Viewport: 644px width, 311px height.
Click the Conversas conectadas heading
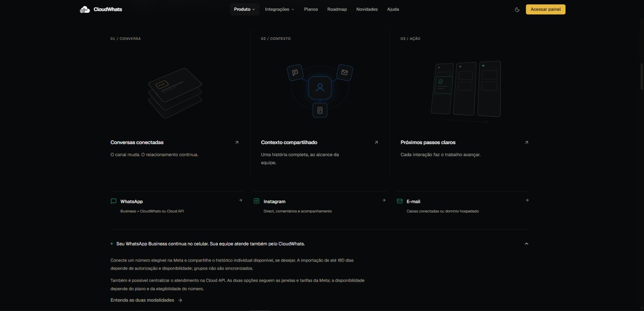pyautogui.click(x=137, y=142)
